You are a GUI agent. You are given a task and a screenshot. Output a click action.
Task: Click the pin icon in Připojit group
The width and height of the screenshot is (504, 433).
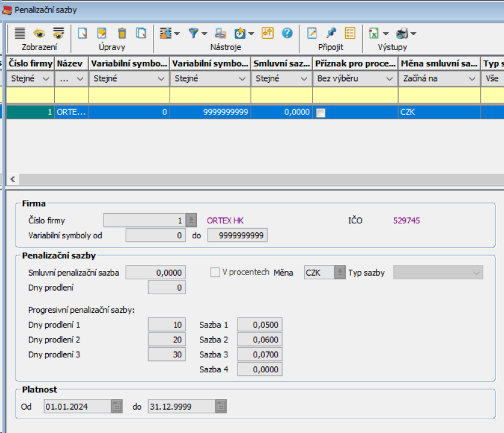point(331,33)
